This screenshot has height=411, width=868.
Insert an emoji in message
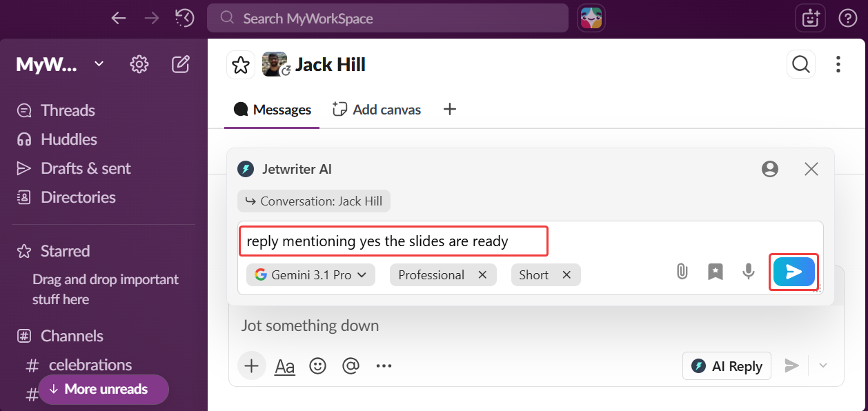tap(317, 366)
